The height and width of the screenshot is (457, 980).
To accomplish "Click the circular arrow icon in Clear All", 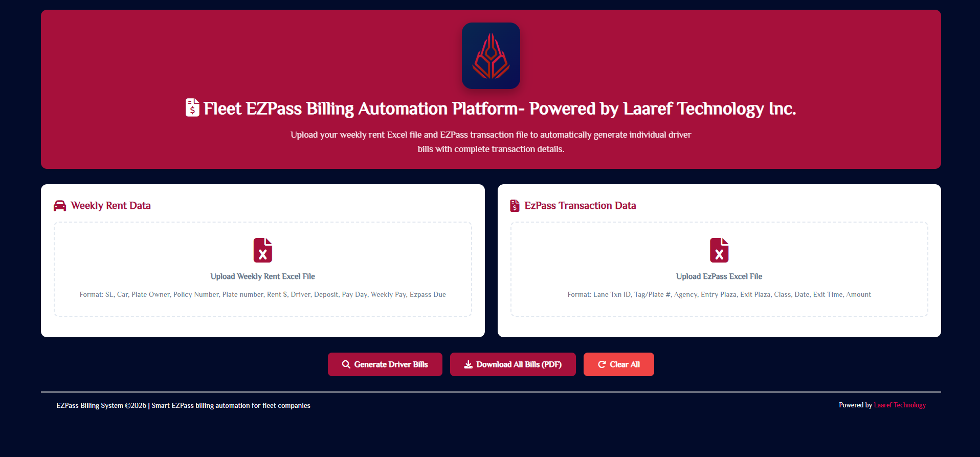I will coord(602,364).
